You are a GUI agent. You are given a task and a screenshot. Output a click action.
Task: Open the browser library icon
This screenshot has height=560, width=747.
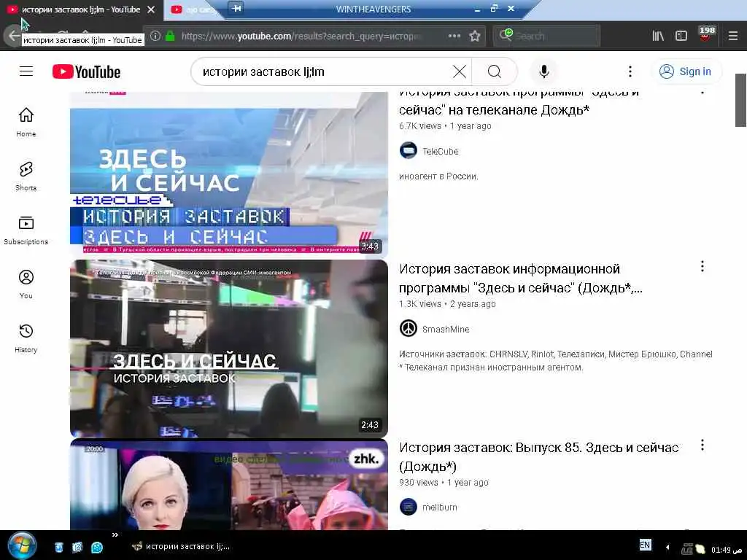coord(658,36)
